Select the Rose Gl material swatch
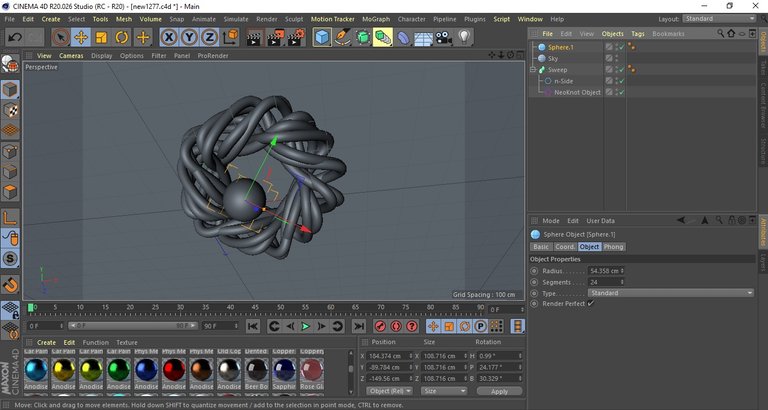Image resolution: width=768 pixels, height=410 pixels. click(312, 370)
